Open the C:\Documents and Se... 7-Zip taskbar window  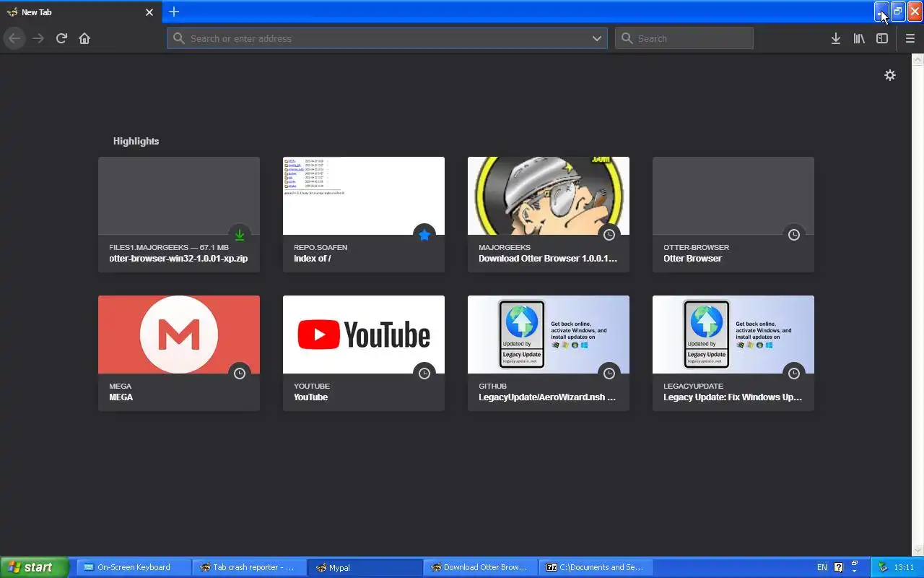(x=596, y=567)
